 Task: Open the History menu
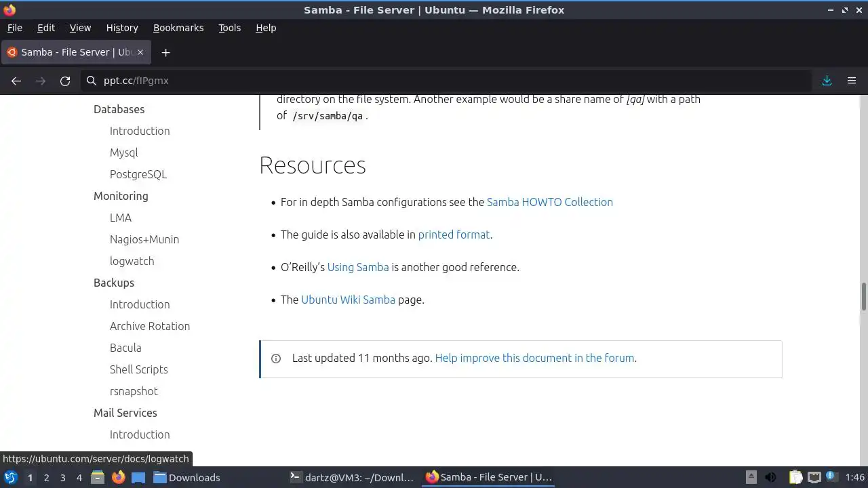[x=122, y=28]
